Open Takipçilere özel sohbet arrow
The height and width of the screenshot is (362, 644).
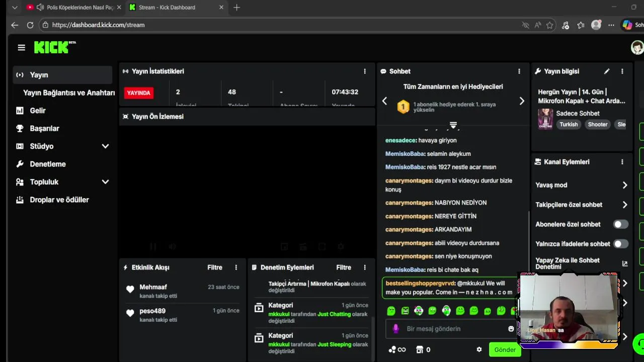625,205
